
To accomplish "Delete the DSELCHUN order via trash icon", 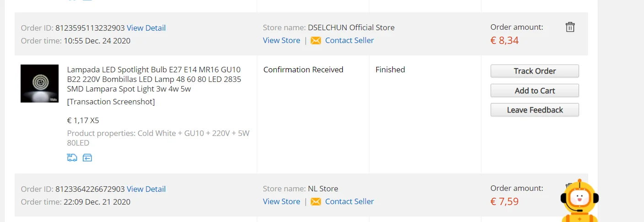I will (570, 27).
